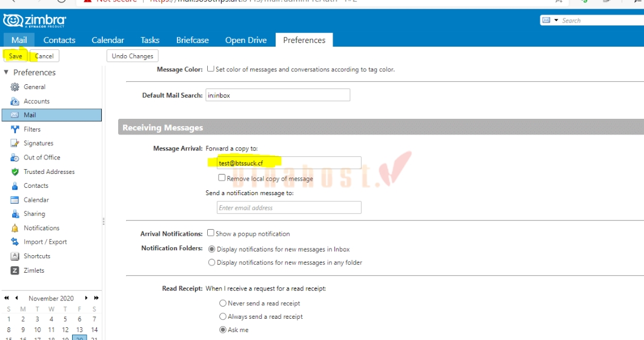This screenshot has width=644, height=340.
Task: Open Sharing preferences page
Action: (x=35, y=214)
